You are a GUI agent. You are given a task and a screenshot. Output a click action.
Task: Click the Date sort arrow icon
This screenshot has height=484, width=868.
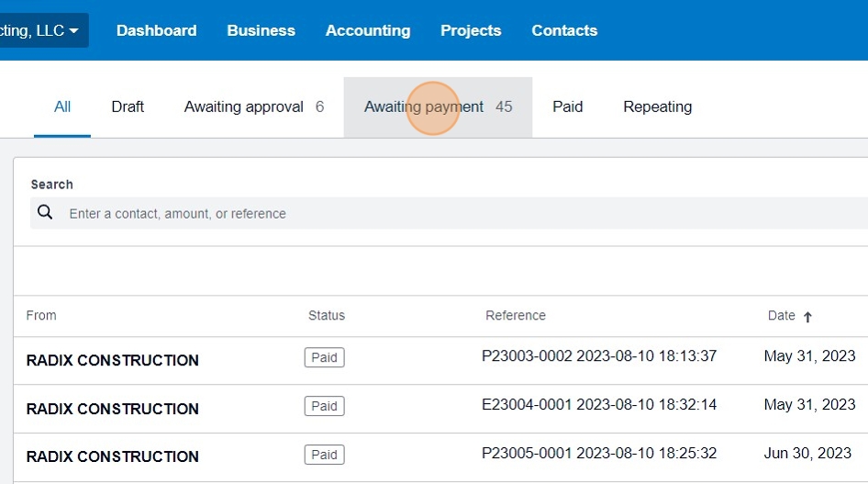point(807,317)
